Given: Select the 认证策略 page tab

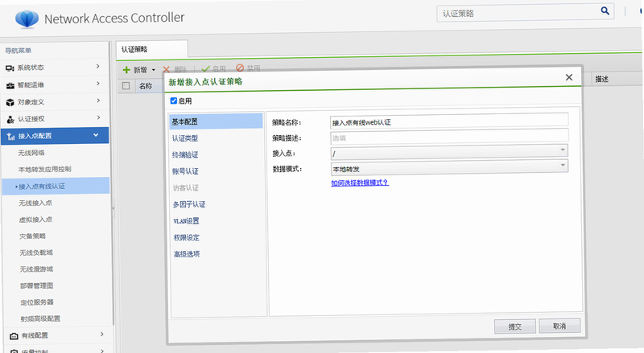Looking at the screenshot, I should tap(152, 49).
